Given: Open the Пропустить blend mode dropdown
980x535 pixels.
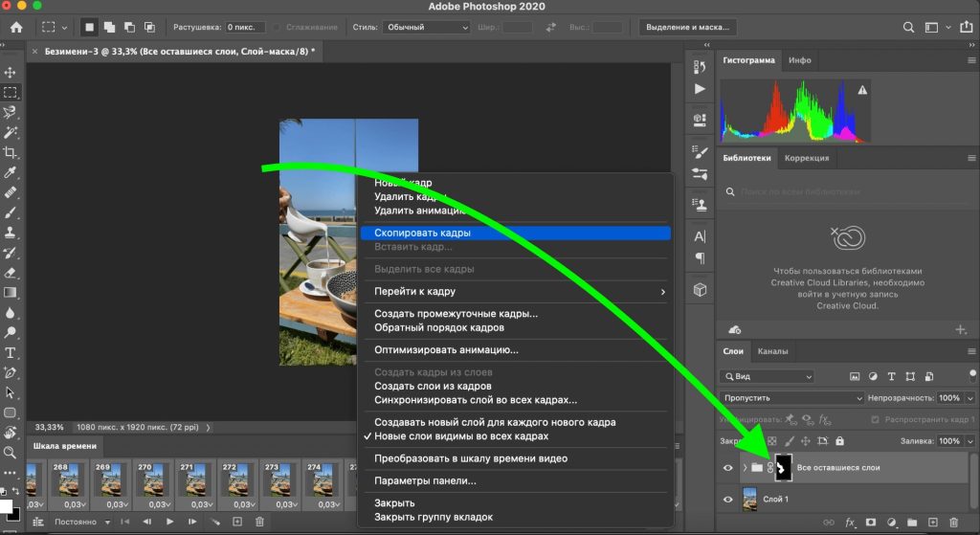Looking at the screenshot, I should pyautogui.click(x=793, y=398).
